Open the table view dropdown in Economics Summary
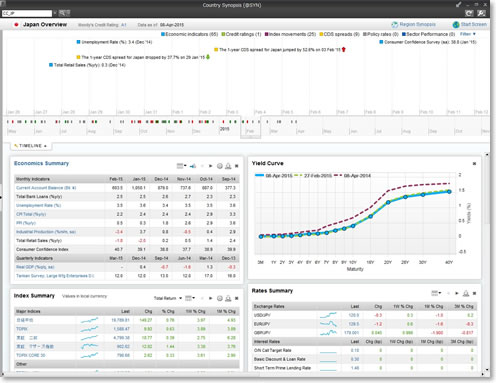This screenshot has height=383, width=498. click(182, 166)
